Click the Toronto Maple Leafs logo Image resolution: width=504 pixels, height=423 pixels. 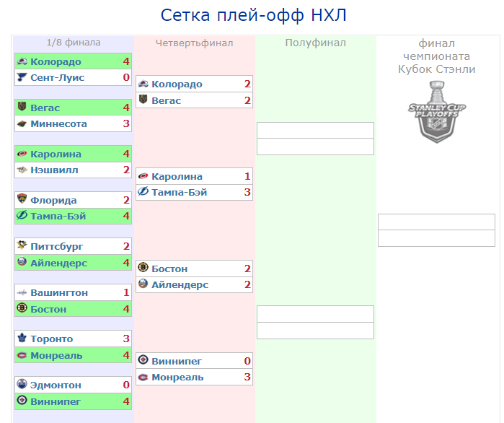click(x=22, y=339)
